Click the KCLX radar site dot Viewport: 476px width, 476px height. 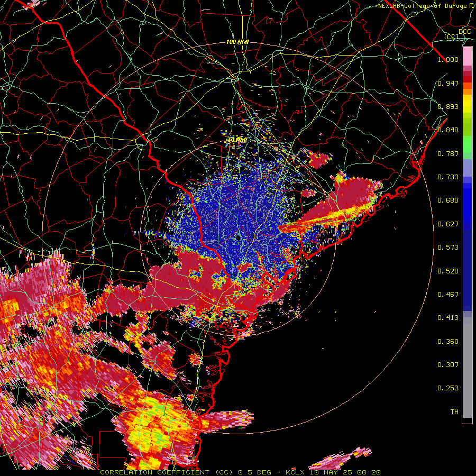(238, 237)
